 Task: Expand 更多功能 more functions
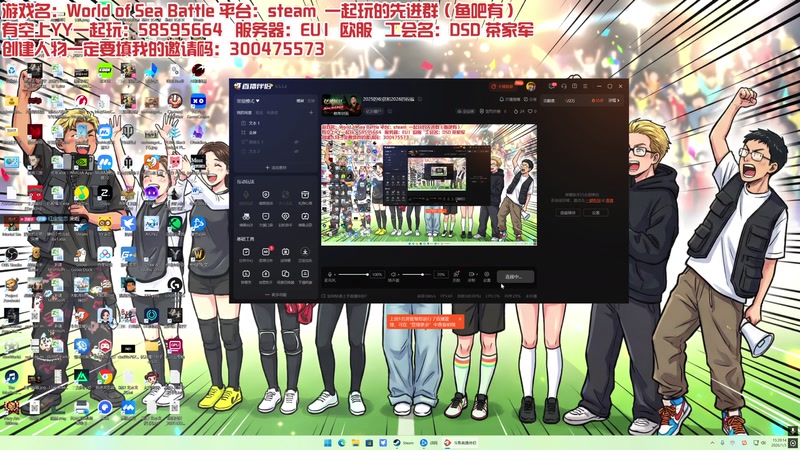276,294
